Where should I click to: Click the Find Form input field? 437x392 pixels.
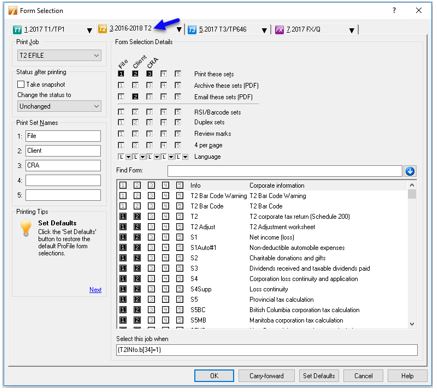click(285, 171)
